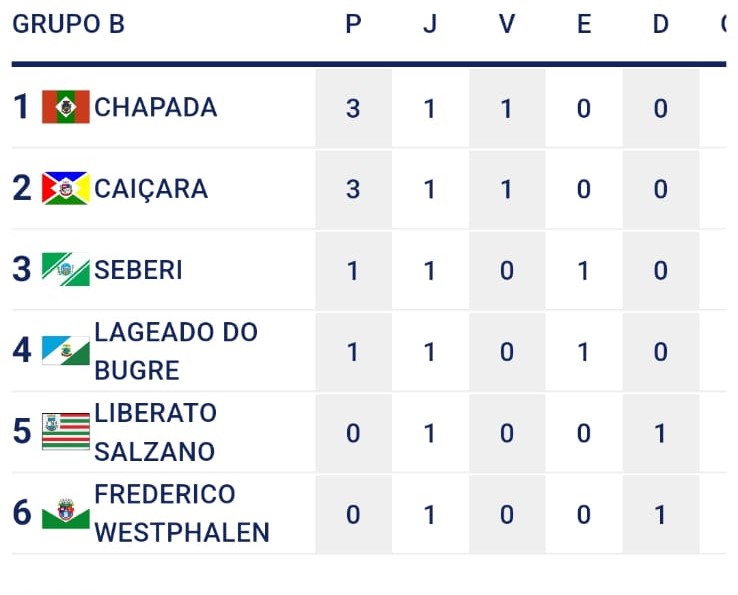Click the Caiçara flag icon
The height and width of the screenshot is (595, 738).
(x=66, y=188)
